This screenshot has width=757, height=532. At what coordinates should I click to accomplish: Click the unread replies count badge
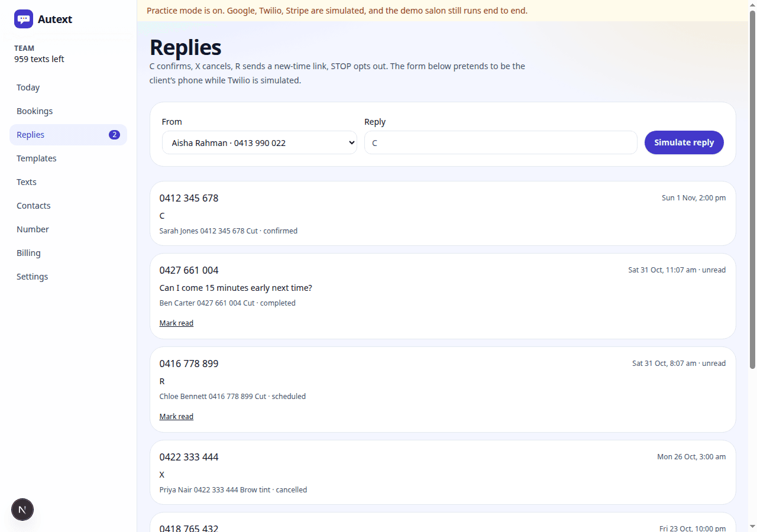click(114, 135)
